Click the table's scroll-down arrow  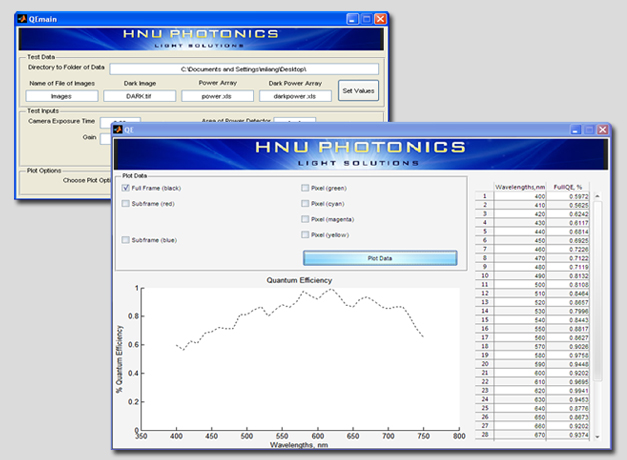coord(597,437)
